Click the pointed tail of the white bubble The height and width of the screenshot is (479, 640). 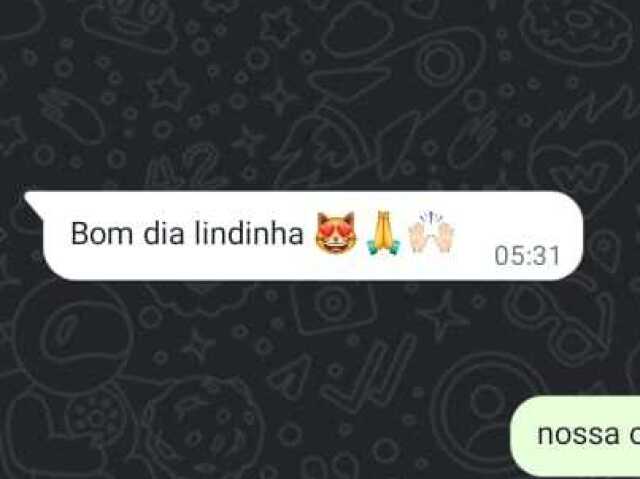pos(33,203)
